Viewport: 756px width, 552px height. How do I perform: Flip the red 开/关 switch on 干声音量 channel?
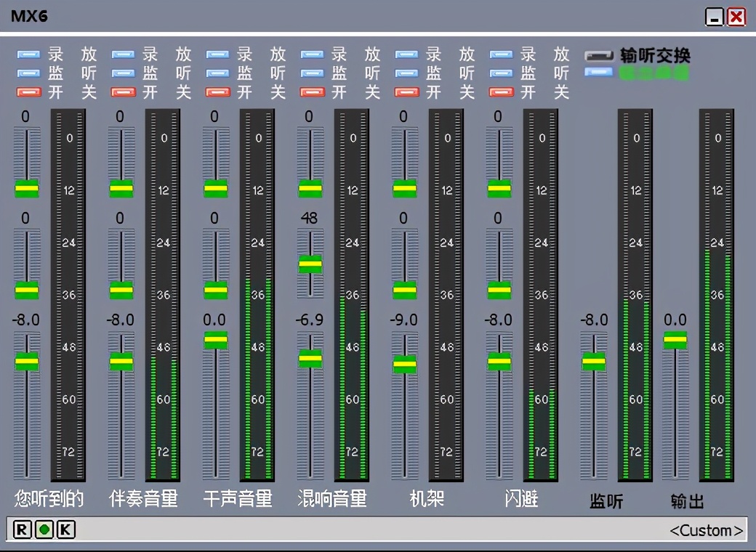point(218,92)
